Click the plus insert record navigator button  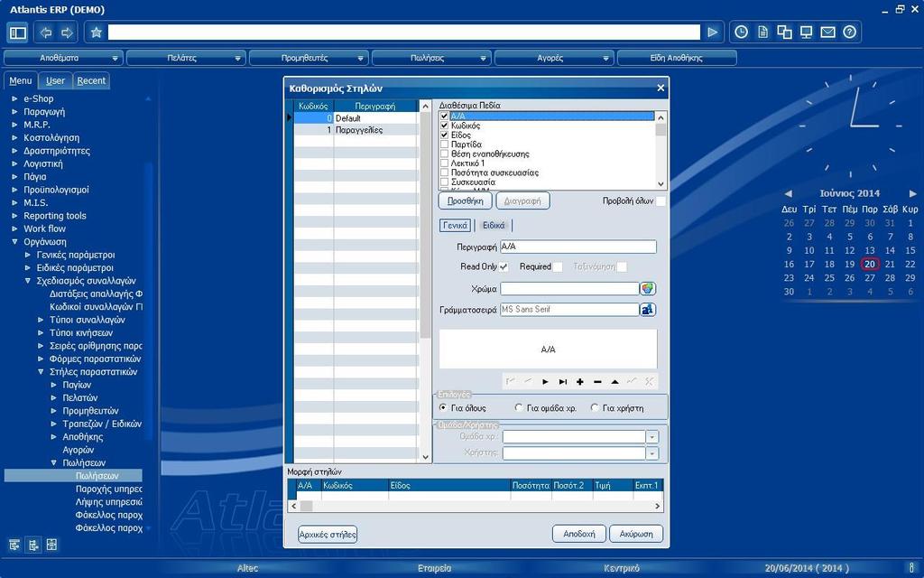pyautogui.click(x=580, y=382)
